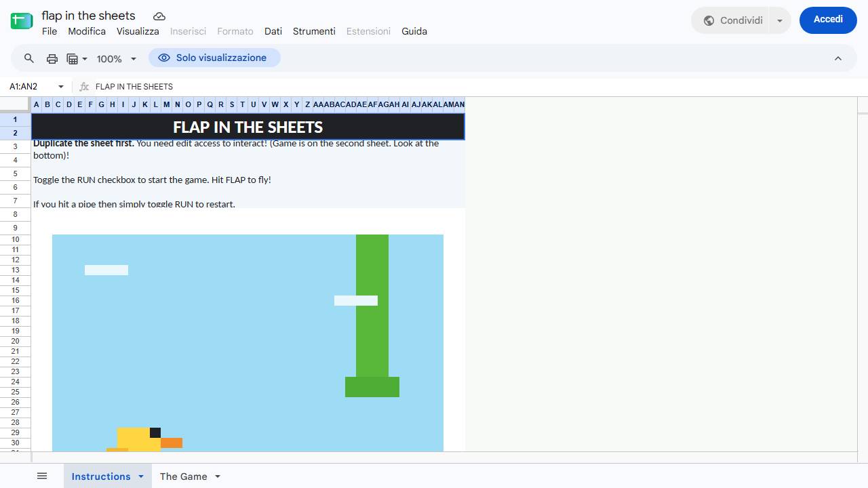
Task: Open The Game sheet tab menu arrow
Action: (218, 476)
